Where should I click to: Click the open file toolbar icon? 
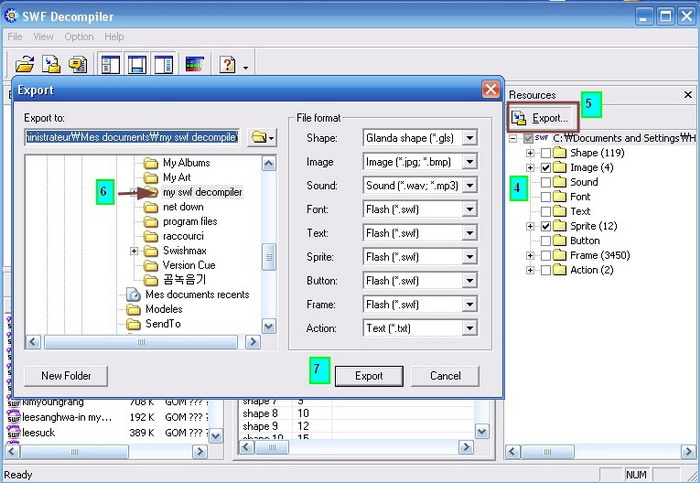(x=26, y=65)
